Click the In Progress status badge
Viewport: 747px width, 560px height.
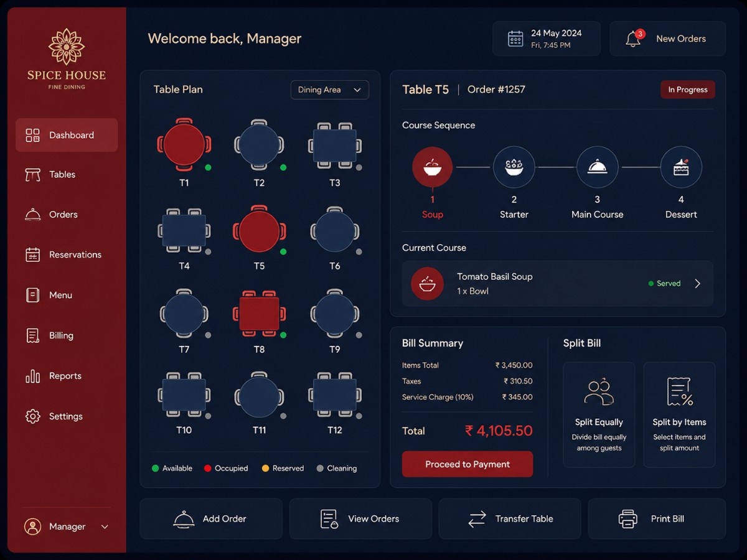[688, 90]
